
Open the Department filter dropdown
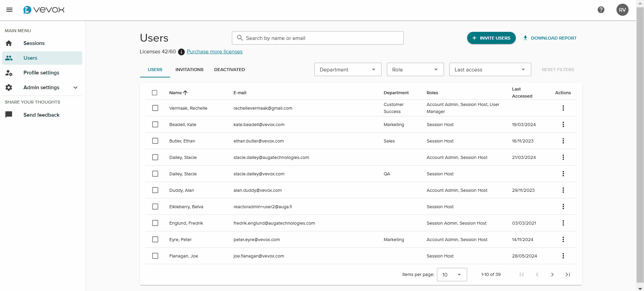[x=348, y=69]
